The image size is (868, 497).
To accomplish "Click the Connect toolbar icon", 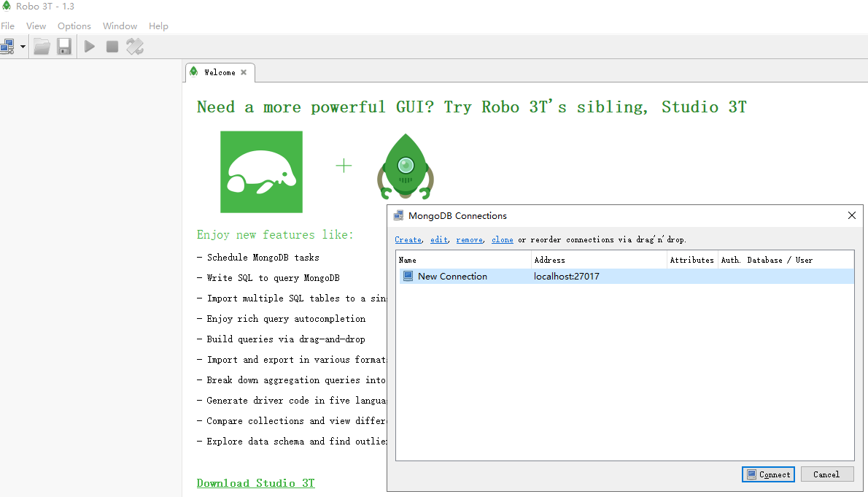I will coord(8,47).
